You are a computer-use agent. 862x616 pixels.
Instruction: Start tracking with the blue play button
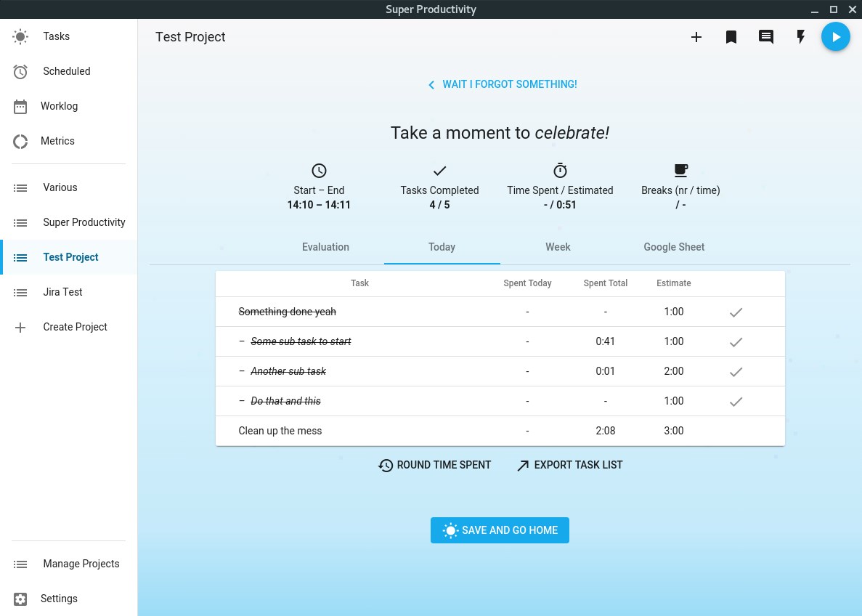pyautogui.click(x=836, y=37)
